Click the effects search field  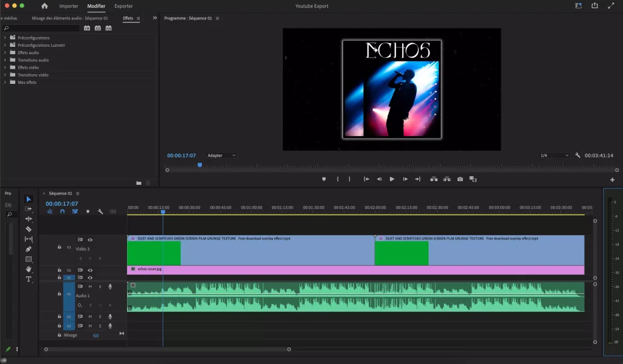[43, 28]
